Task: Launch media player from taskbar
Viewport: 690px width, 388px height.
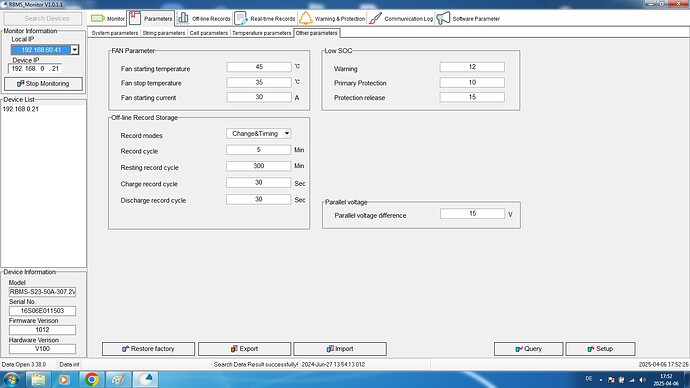Action: point(64,379)
